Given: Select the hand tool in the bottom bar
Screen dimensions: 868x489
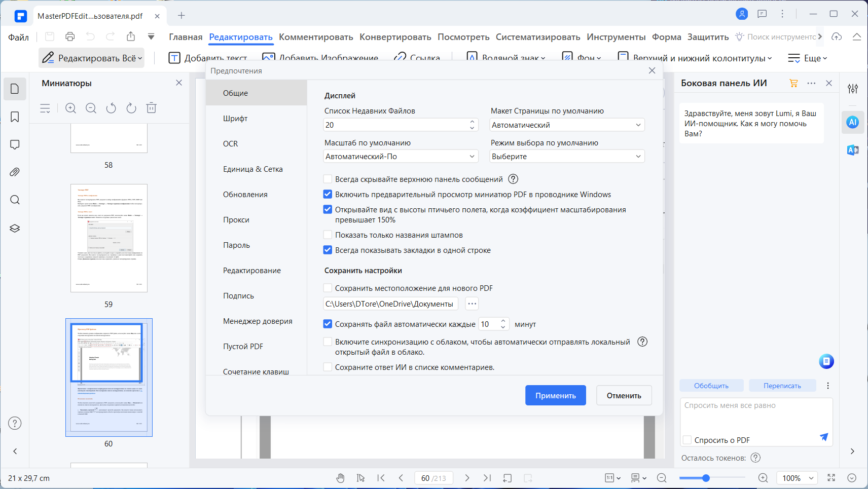Looking at the screenshot, I should click(x=340, y=478).
